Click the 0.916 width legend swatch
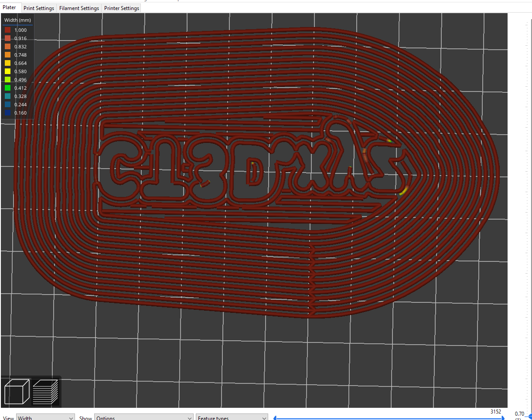Screen dimensions: 532x420 8,38
